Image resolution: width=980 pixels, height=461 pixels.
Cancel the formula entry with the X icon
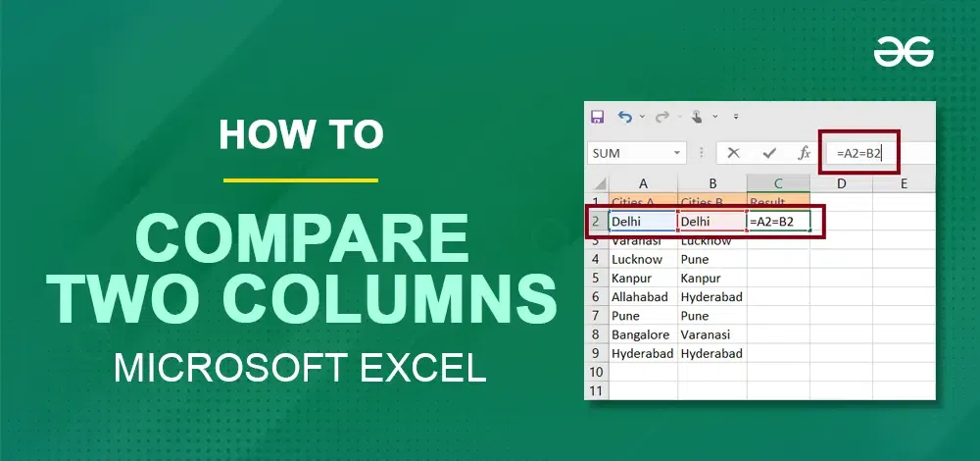click(734, 153)
